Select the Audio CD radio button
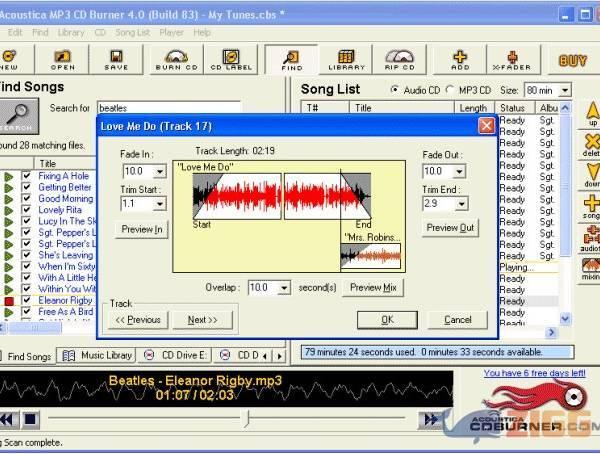This screenshot has height=454, width=600. tap(394, 90)
